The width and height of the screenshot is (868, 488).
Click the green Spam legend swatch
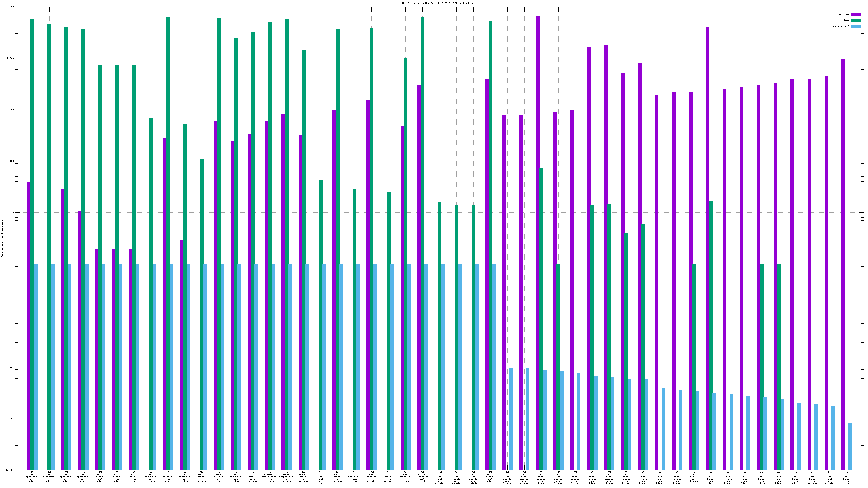[x=856, y=20]
